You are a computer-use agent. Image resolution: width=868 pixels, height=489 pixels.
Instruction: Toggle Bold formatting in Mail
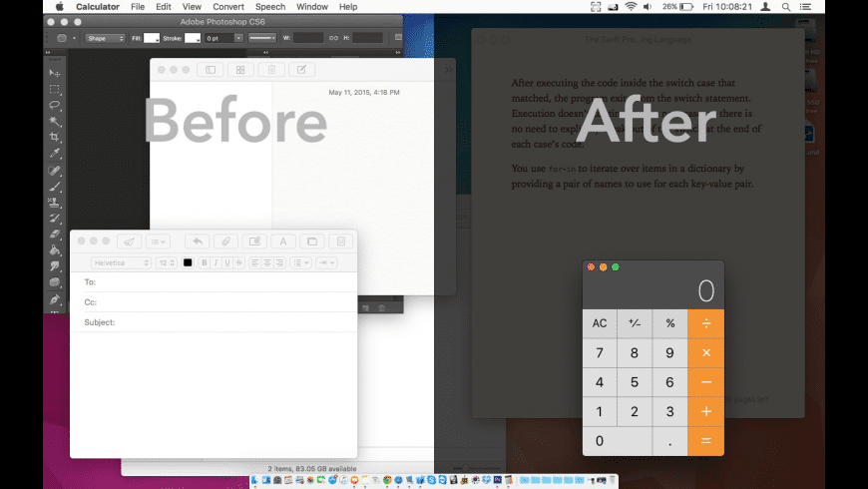pos(205,262)
